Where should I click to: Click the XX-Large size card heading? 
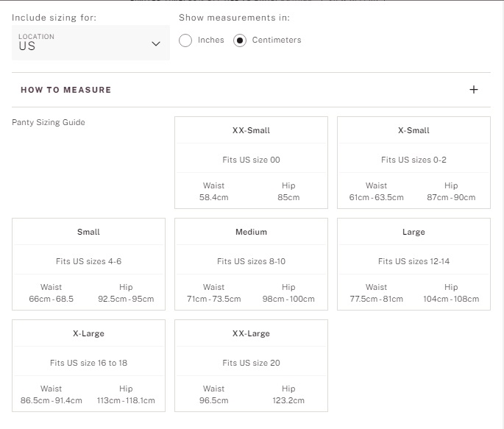click(x=251, y=333)
